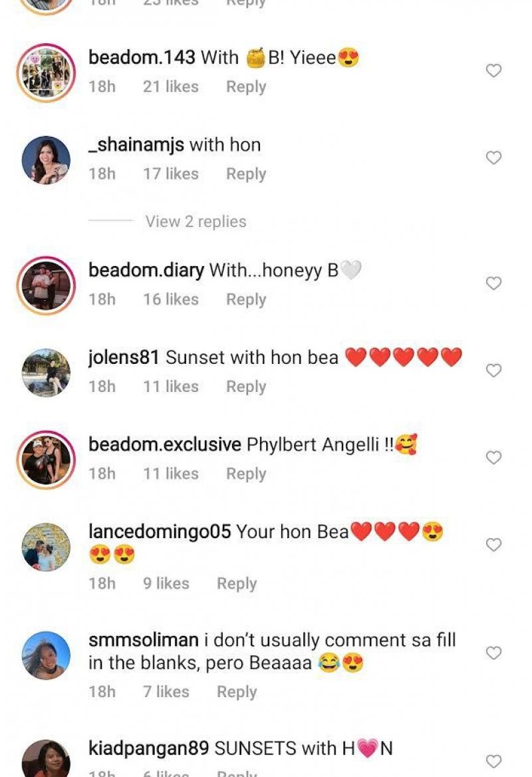This screenshot has height=777, width=532.
Task: Like the comment by beadom.143
Action: (493, 71)
